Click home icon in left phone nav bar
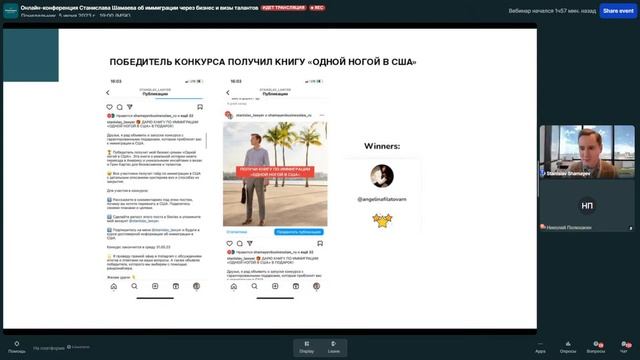640x360 pixels. 114,287
